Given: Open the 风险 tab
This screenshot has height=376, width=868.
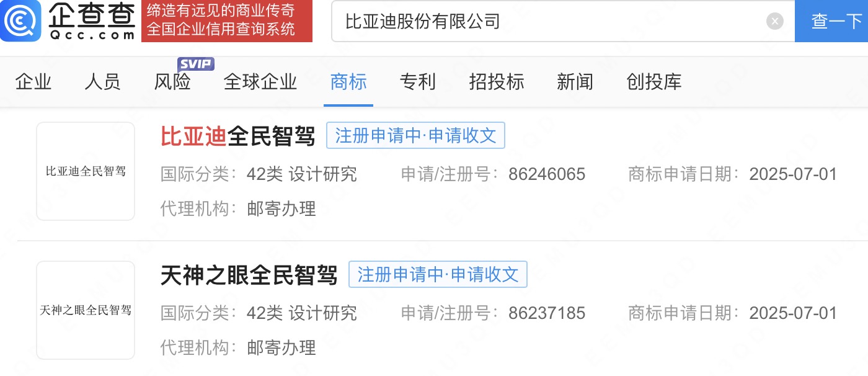Looking at the screenshot, I should (172, 82).
